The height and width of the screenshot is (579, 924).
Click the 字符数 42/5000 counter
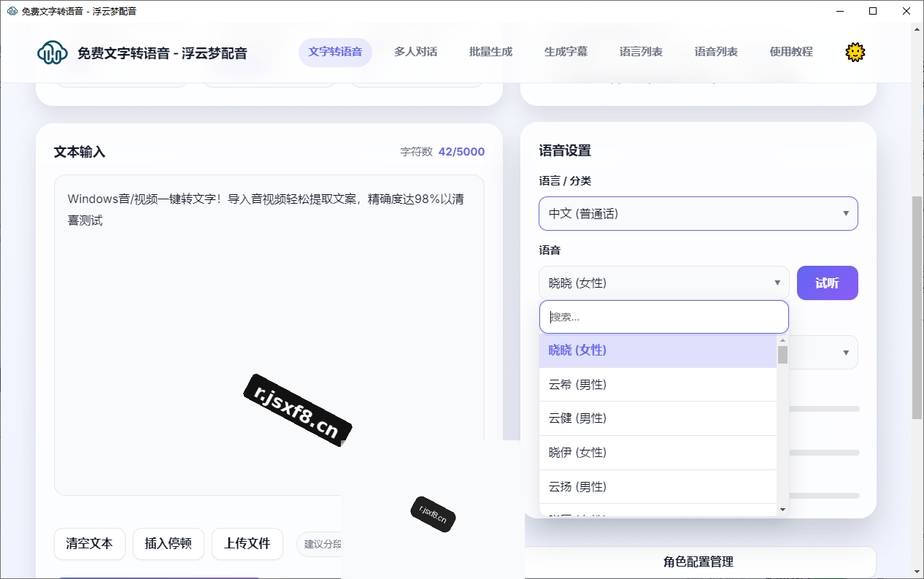pyautogui.click(x=442, y=152)
